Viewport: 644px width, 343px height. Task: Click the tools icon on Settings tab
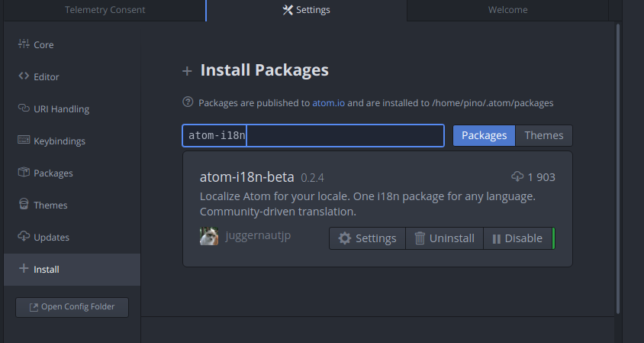tap(288, 10)
